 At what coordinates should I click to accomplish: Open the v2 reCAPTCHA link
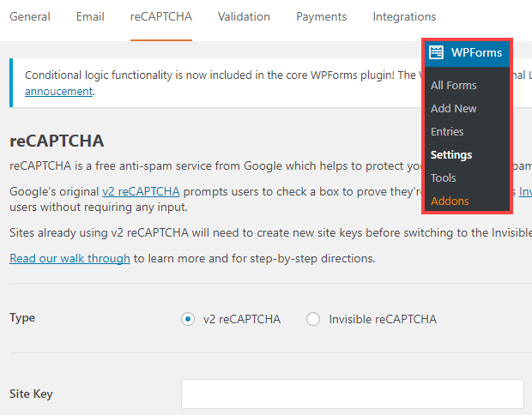point(141,191)
